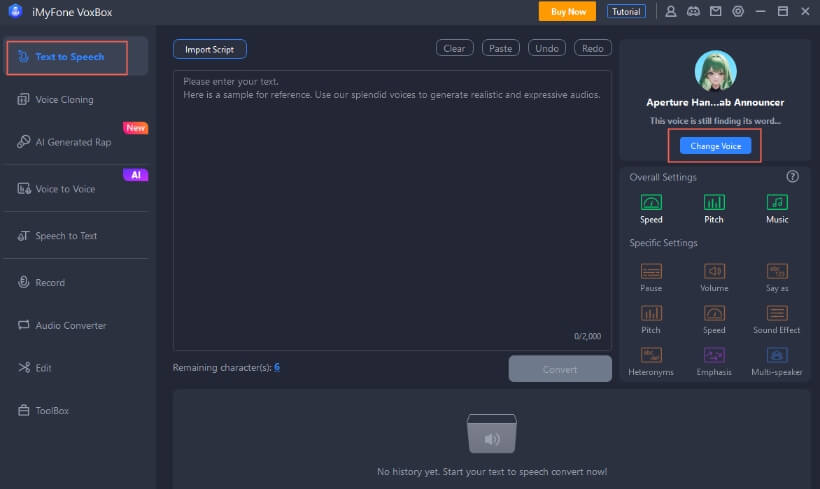
Task: Click the 0/2,000 character counter
Action: 587,336
